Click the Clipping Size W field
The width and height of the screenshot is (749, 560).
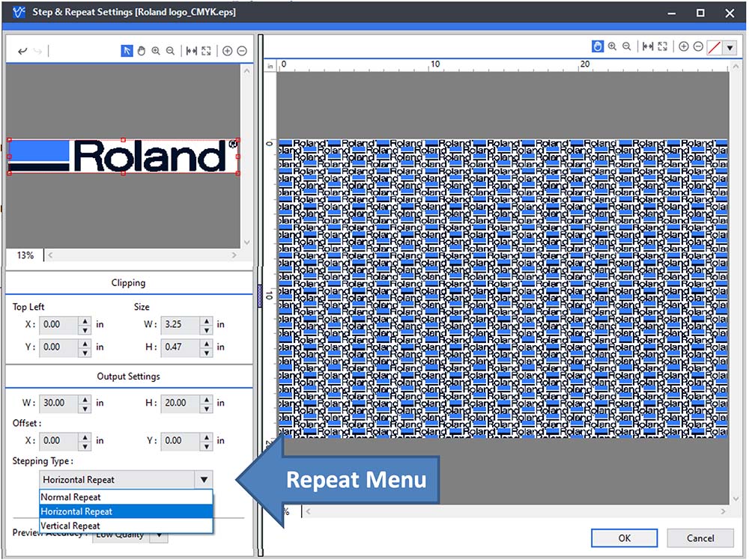[180, 325]
